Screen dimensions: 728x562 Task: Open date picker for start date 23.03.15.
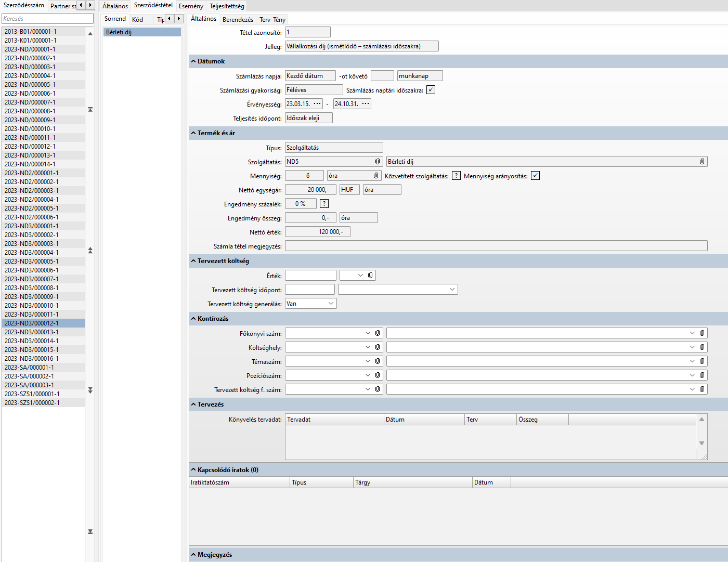pos(317,104)
